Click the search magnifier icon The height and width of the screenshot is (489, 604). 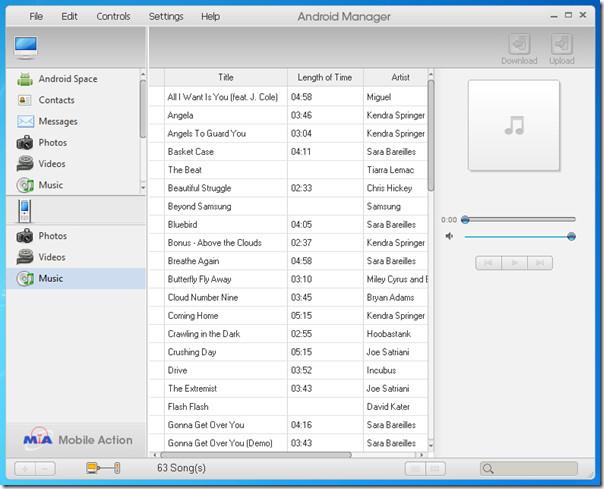(x=488, y=469)
